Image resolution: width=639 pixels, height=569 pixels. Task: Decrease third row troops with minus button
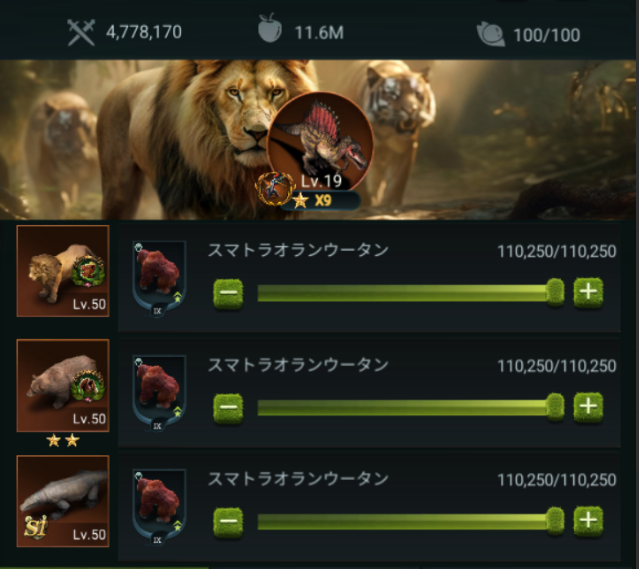228,522
